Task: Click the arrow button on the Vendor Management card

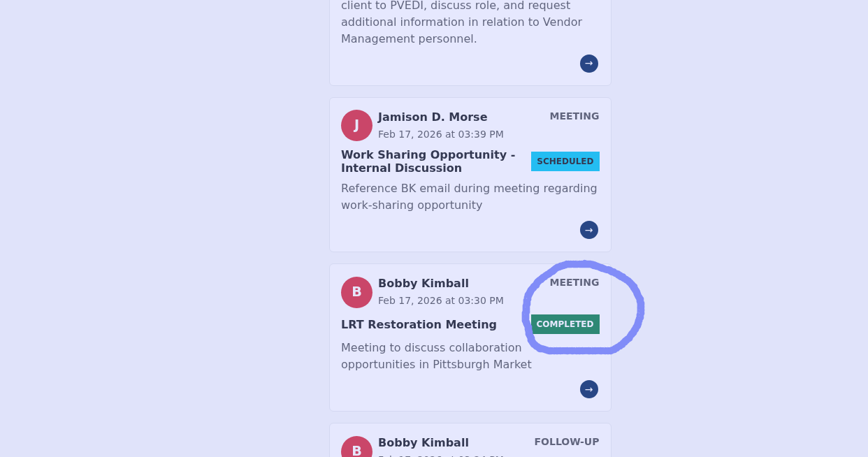Action: pyautogui.click(x=589, y=64)
